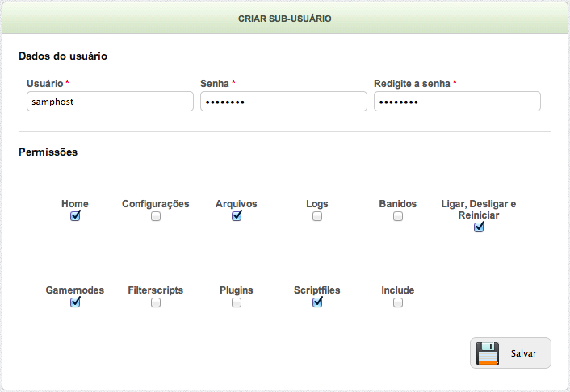Enable the Banidos permission checkbox
Viewport: 570px width, 392px height.
click(398, 216)
